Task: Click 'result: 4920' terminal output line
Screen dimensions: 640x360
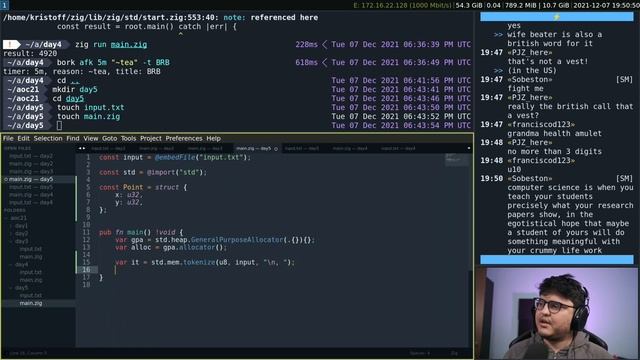Action: (x=30, y=53)
